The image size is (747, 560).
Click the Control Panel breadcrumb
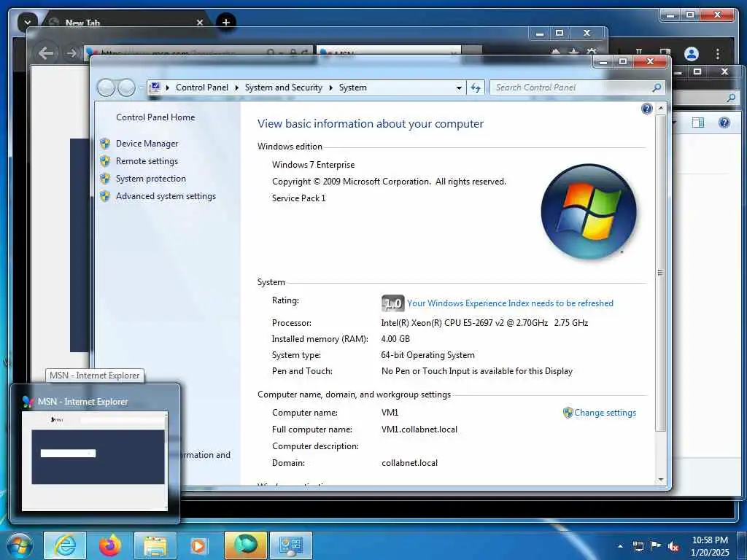[x=202, y=87]
